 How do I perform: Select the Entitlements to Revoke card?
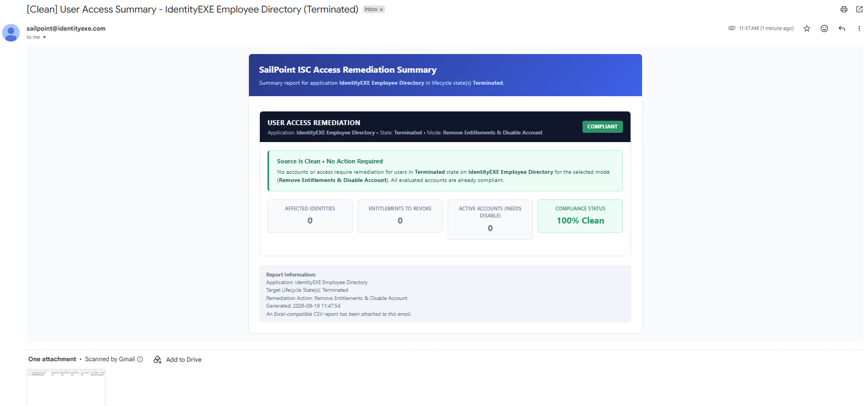point(400,216)
